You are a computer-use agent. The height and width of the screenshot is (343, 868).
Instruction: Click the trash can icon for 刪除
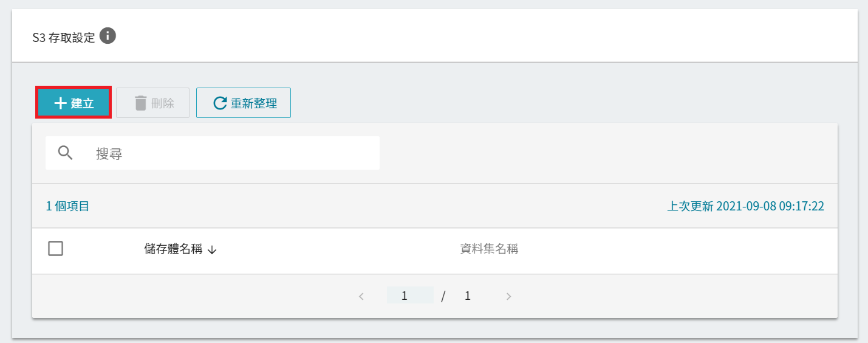point(141,103)
